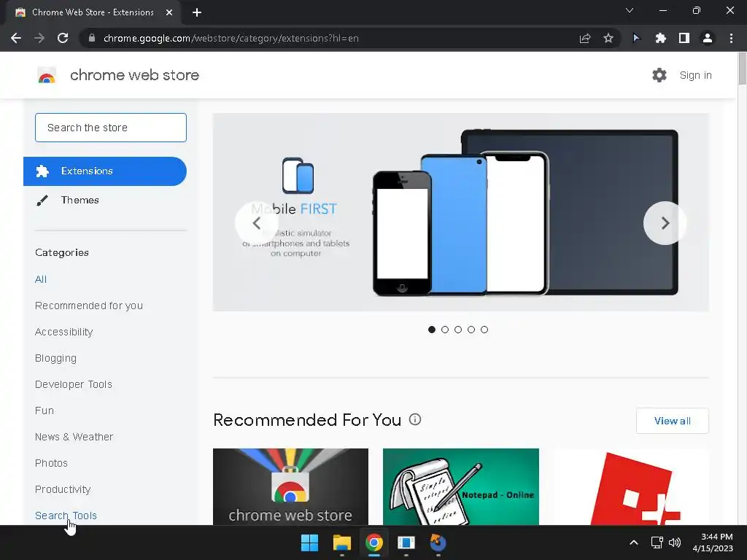Open network status tray icon

657,542
